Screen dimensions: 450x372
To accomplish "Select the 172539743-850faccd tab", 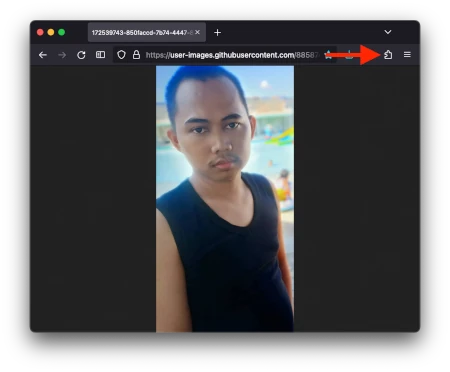I will (147, 32).
